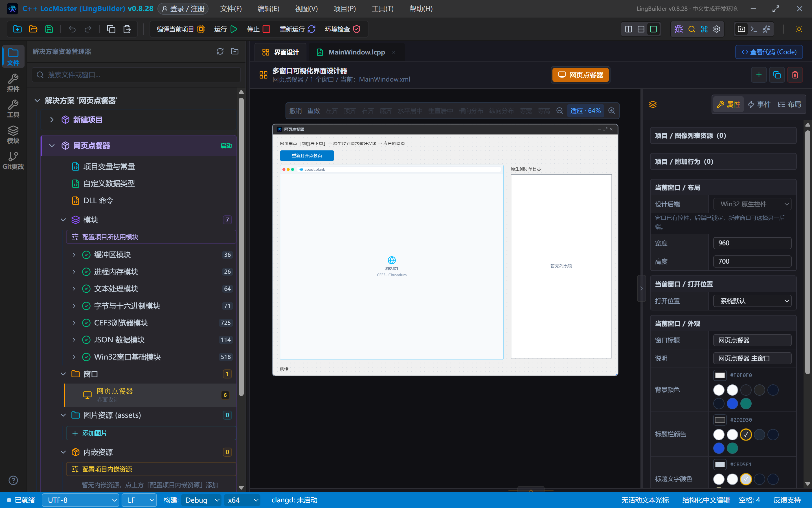Expand the 新建项目 node

(52, 120)
